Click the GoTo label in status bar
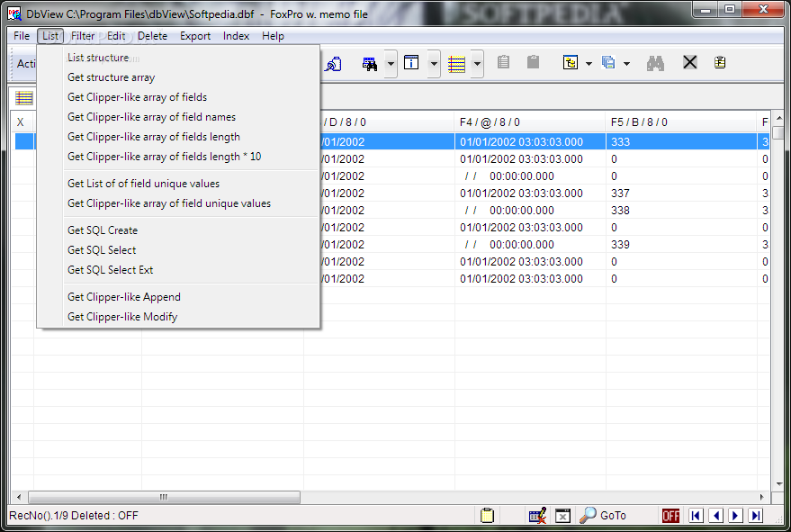Screen dimensions: 791x532 coord(613,515)
